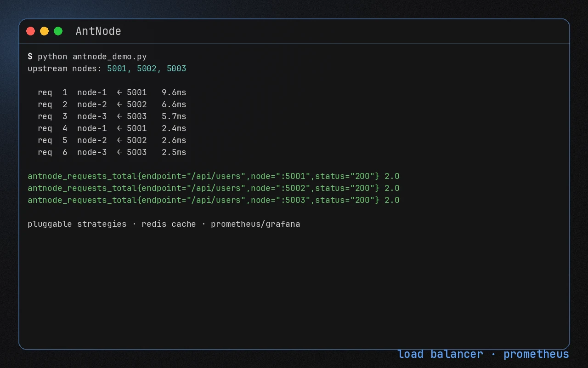Click the metric line for node :5001
The width and height of the screenshot is (588, 368).
(214, 176)
